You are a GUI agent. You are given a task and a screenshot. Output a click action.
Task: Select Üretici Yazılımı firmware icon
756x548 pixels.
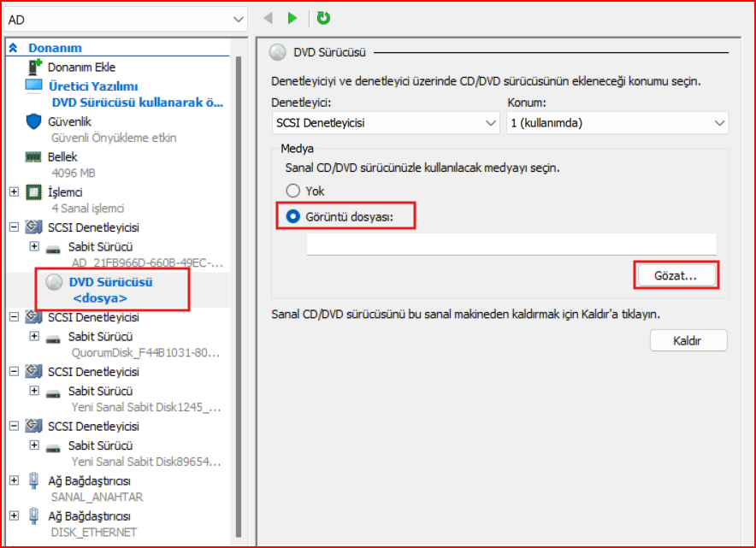[x=33, y=86]
